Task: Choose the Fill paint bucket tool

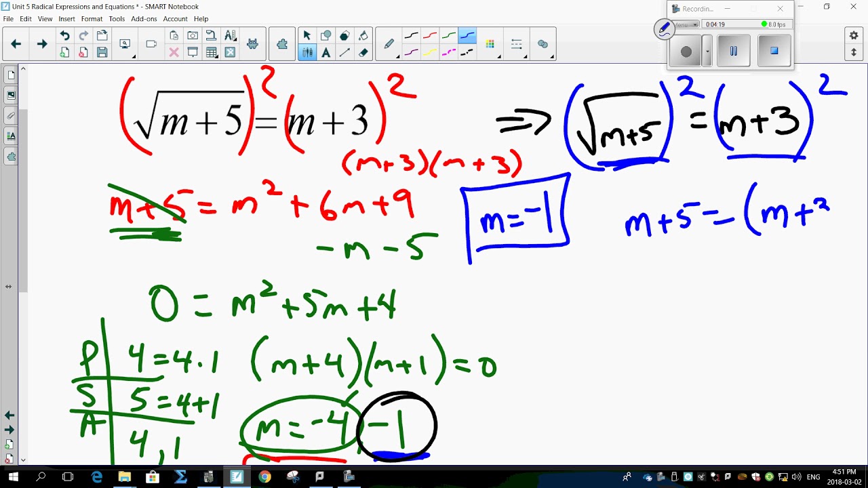Action: (363, 36)
